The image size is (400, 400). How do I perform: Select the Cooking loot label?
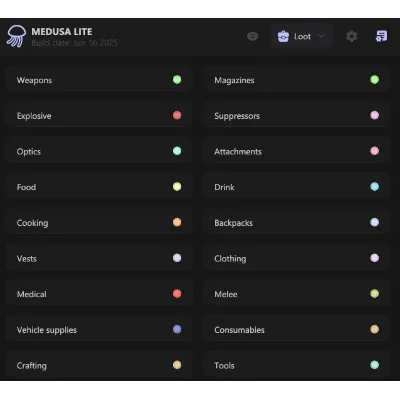[x=32, y=223]
